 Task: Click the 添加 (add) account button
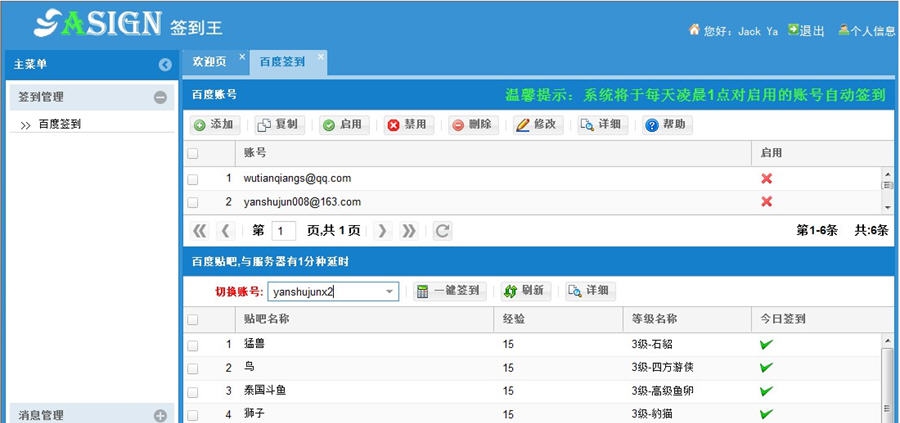(x=215, y=125)
